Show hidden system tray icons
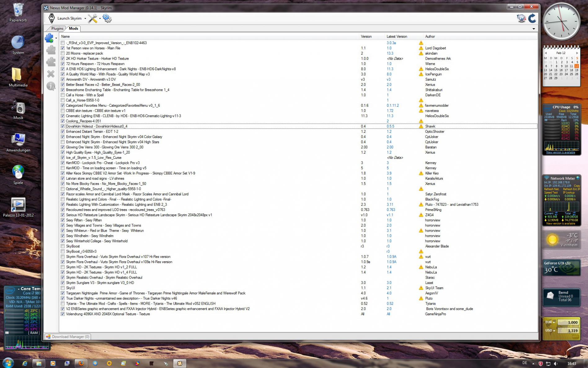 coord(533,363)
